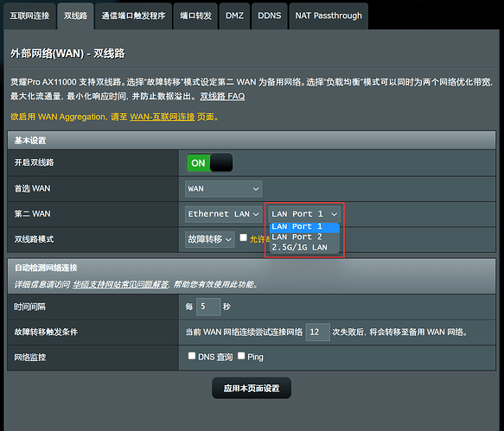The height and width of the screenshot is (431, 504).
Task: Click the 时间间隔 seconds input field
Action: click(208, 307)
